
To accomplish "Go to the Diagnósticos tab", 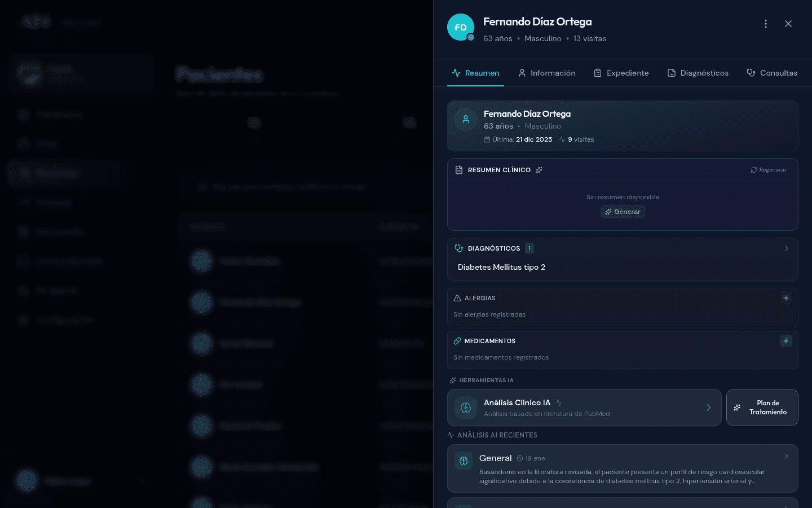I will pyautogui.click(x=698, y=73).
